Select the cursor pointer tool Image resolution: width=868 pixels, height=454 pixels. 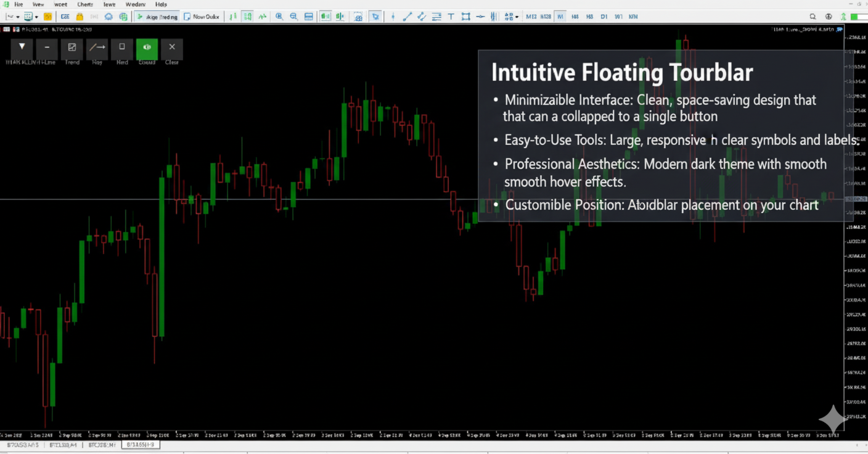375,17
